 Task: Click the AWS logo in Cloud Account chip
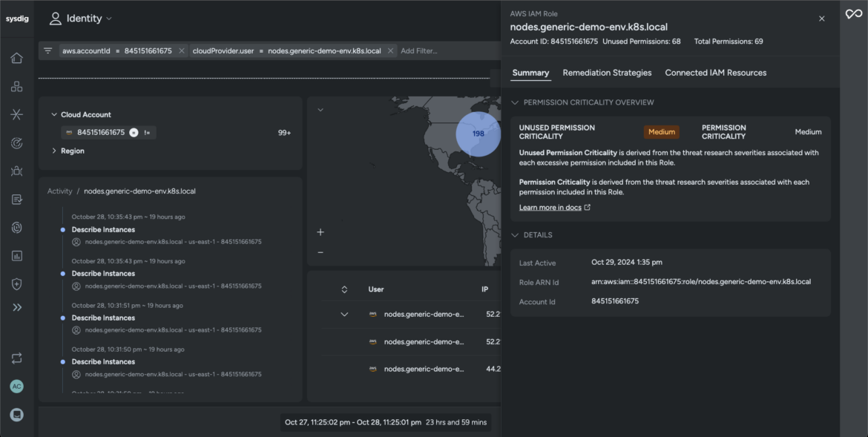(x=69, y=133)
